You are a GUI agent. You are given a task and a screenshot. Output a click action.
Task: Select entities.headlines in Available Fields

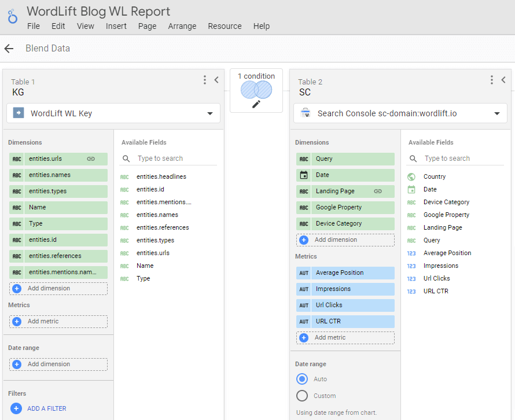(x=161, y=176)
